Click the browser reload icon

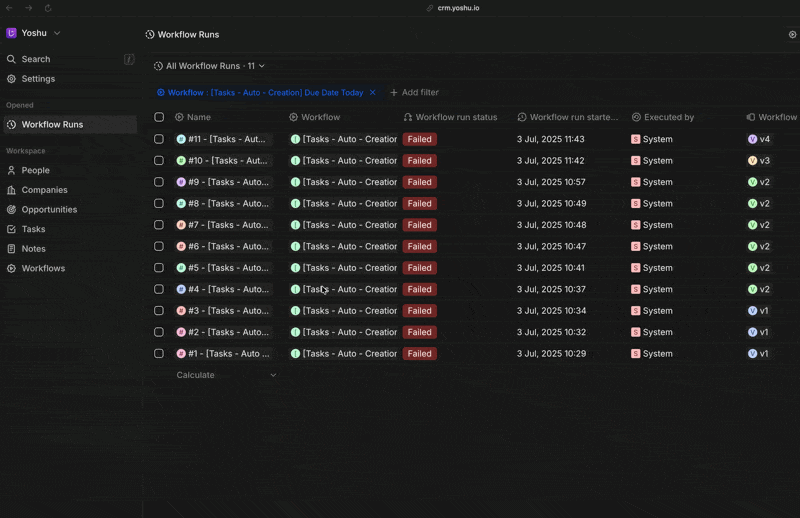tap(48, 8)
